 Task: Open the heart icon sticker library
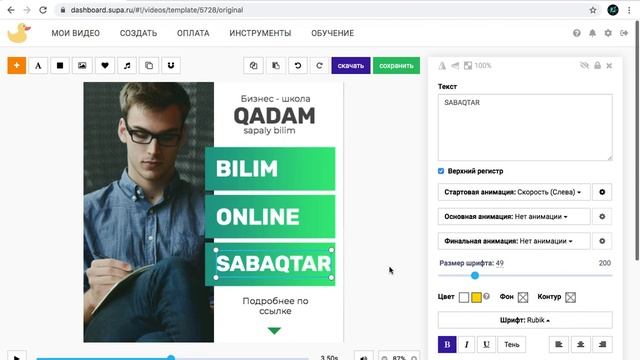coord(104,65)
